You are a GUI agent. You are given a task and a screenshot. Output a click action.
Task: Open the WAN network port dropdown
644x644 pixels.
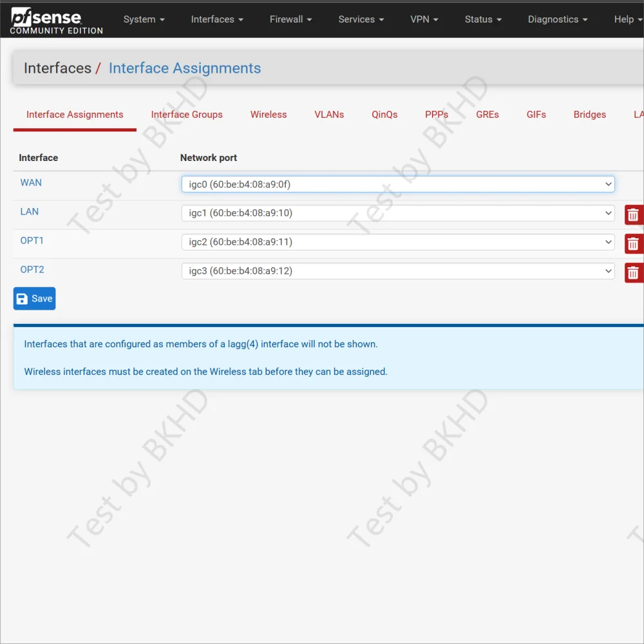pos(397,184)
